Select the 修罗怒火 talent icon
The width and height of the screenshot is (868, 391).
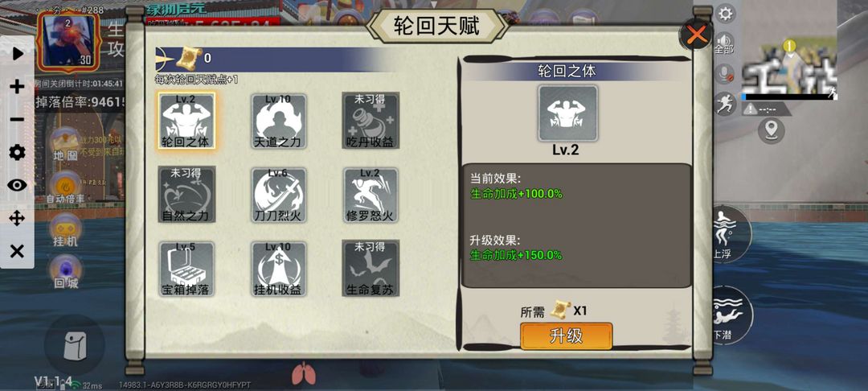tap(371, 195)
